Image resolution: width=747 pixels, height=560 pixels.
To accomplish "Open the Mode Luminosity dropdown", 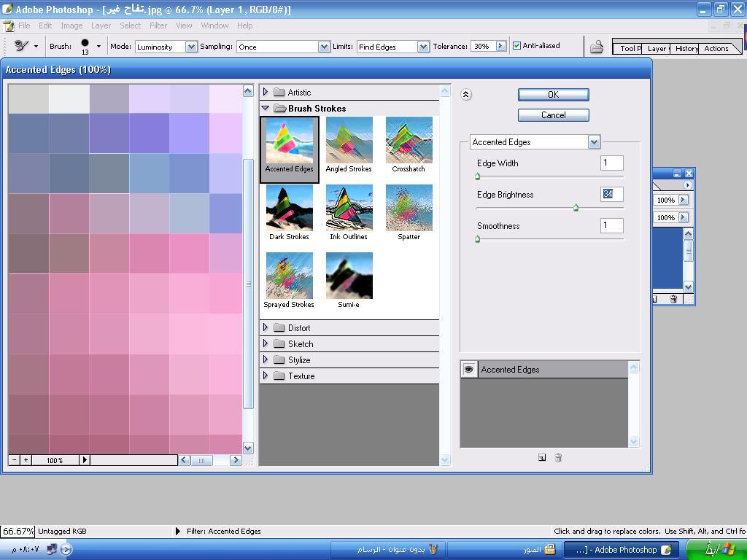I will pyautogui.click(x=191, y=47).
